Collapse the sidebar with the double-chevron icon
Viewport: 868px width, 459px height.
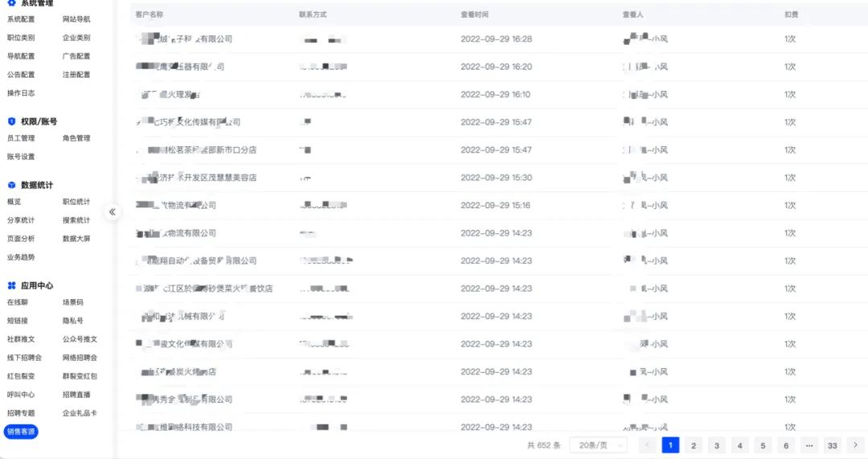113,212
